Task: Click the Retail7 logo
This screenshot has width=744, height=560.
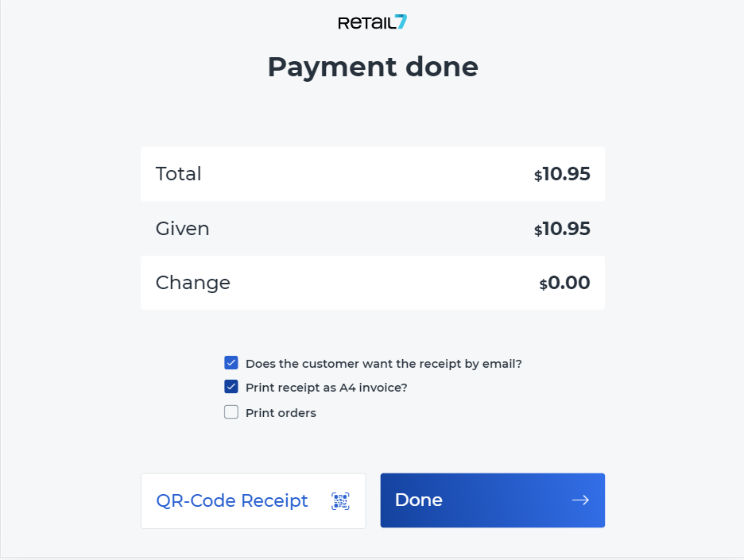Action: 372,23
